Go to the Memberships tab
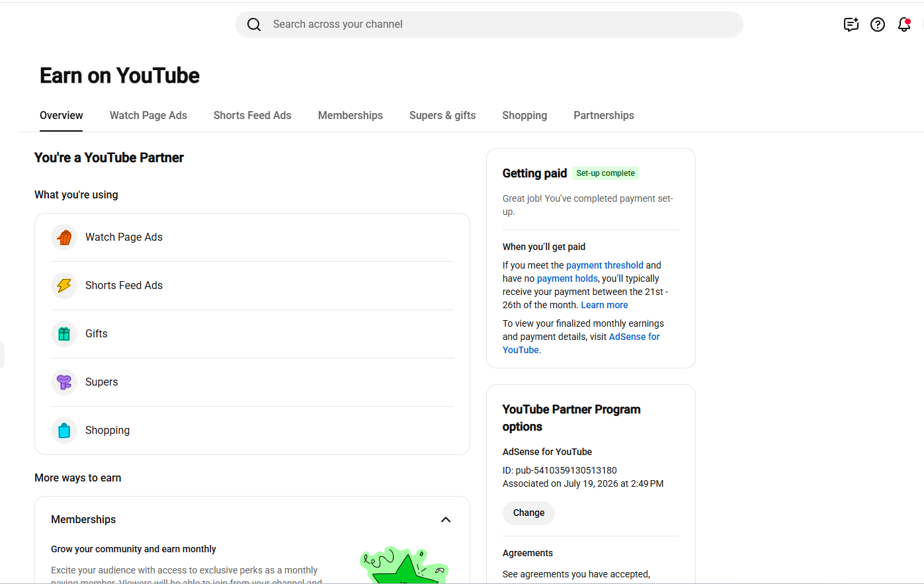 pyautogui.click(x=351, y=115)
